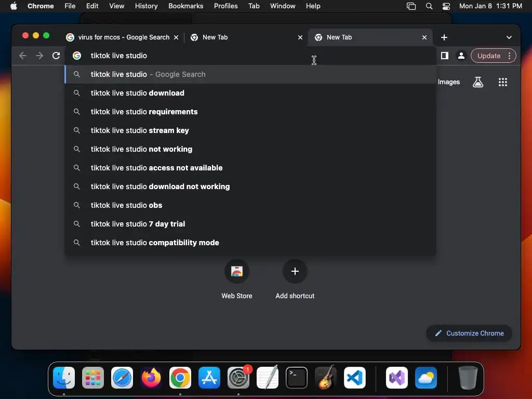Click Google Chrome in the dock
The height and width of the screenshot is (399, 532).
180,378
